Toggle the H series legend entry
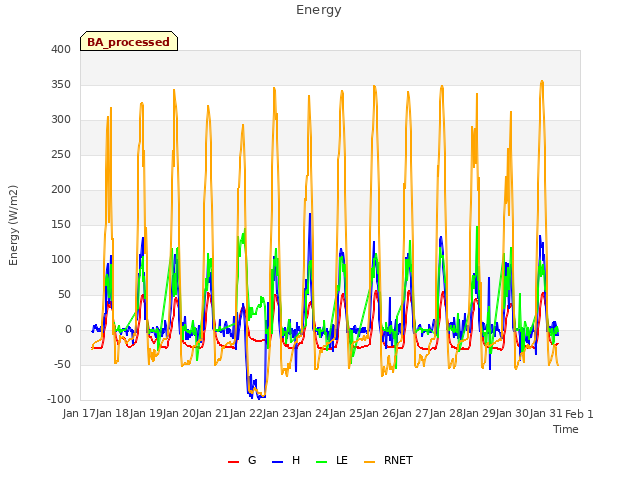640x480 pixels. point(286,460)
